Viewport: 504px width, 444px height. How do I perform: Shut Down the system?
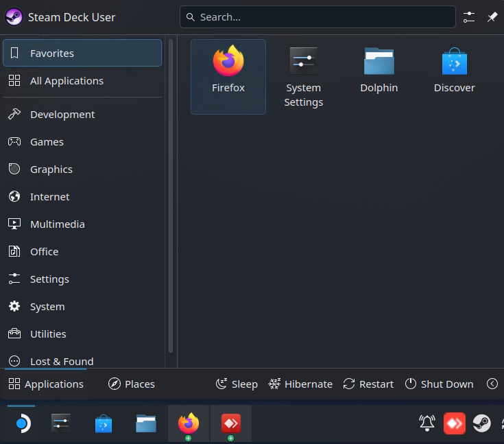click(x=439, y=384)
